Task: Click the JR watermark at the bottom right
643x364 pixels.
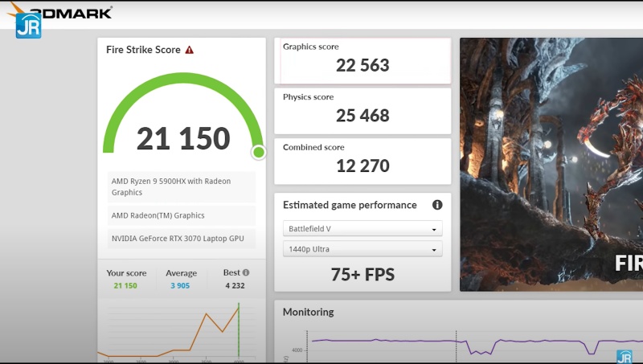Action: [624, 357]
